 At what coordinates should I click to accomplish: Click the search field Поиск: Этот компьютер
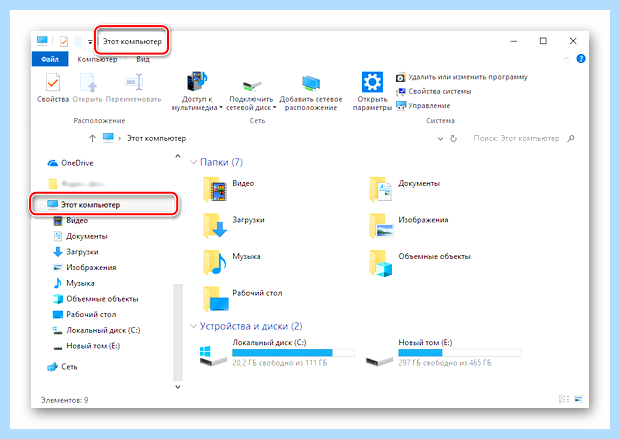[516, 138]
